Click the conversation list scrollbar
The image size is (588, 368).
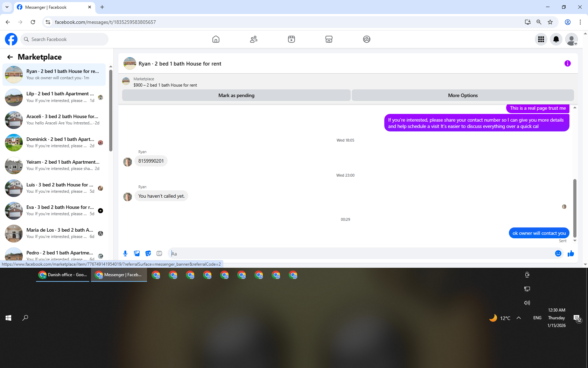[x=111, y=110]
